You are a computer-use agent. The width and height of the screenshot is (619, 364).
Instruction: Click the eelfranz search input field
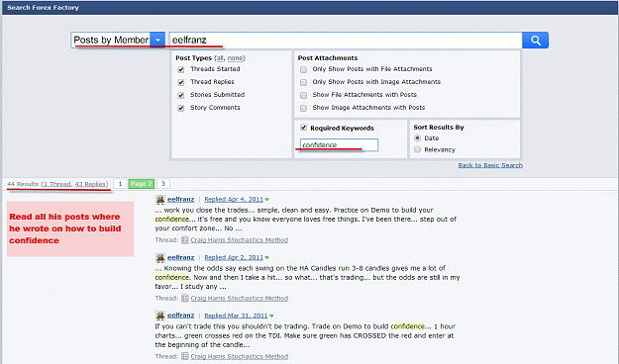[346, 41]
